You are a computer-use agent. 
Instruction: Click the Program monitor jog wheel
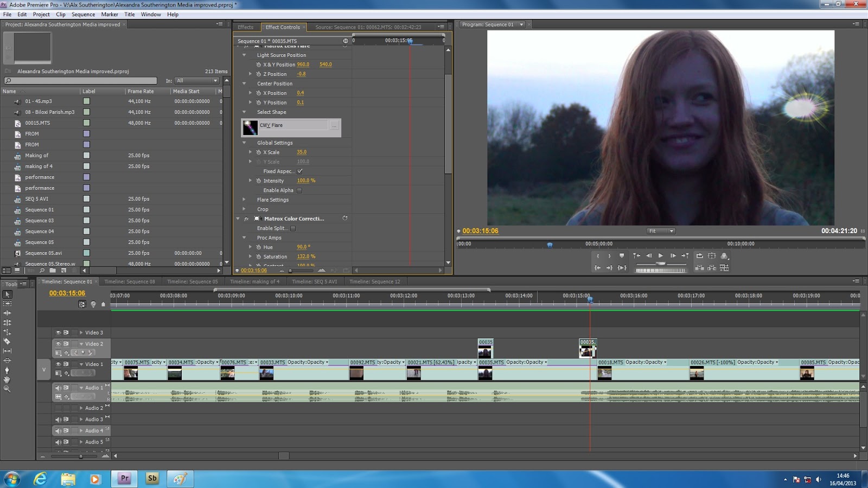click(x=661, y=270)
